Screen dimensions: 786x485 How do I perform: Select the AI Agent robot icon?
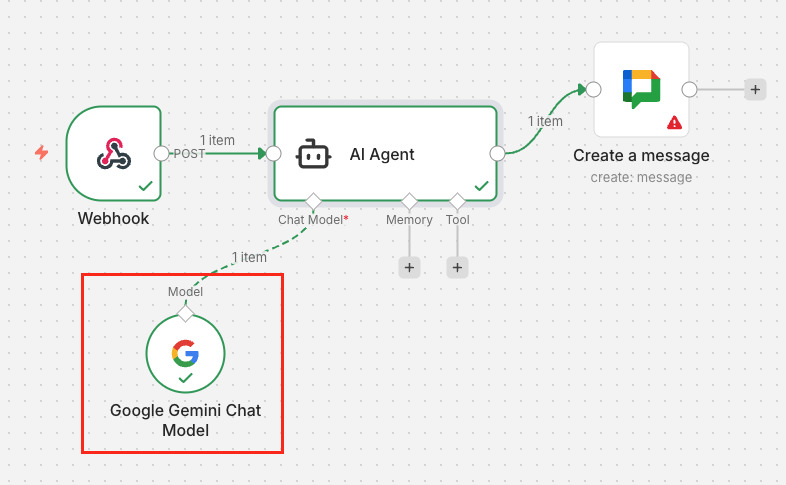[314, 154]
